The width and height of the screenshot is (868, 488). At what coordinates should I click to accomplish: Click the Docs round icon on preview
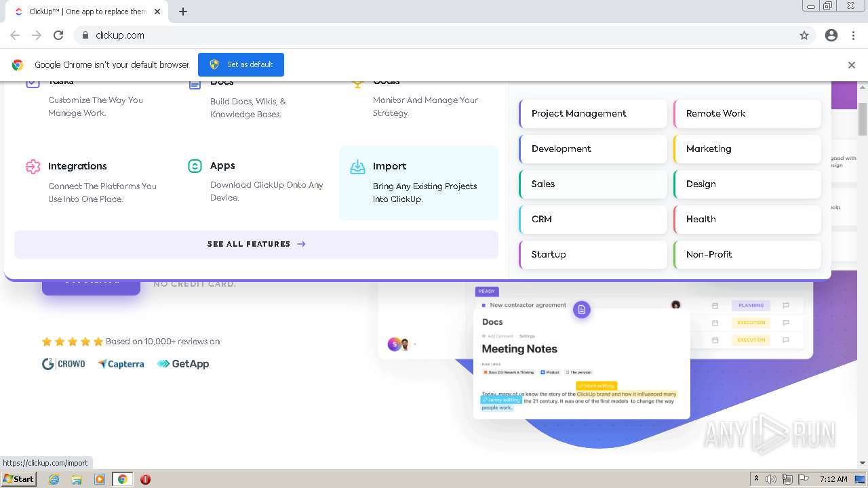coord(581,310)
